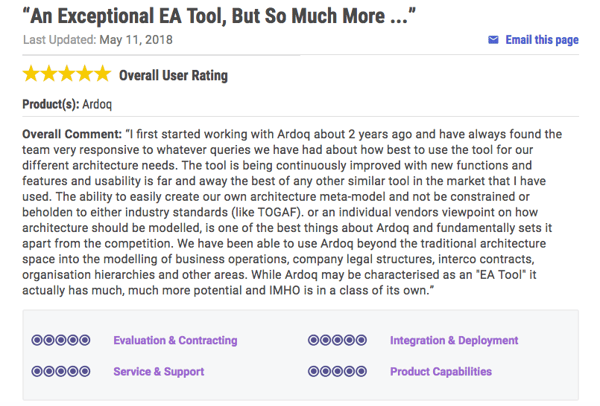
Task: Open the Email this page link
Action: coord(542,40)
